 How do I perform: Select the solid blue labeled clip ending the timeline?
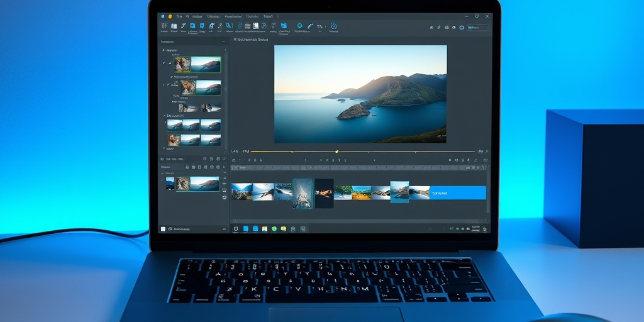coord(458,192)
